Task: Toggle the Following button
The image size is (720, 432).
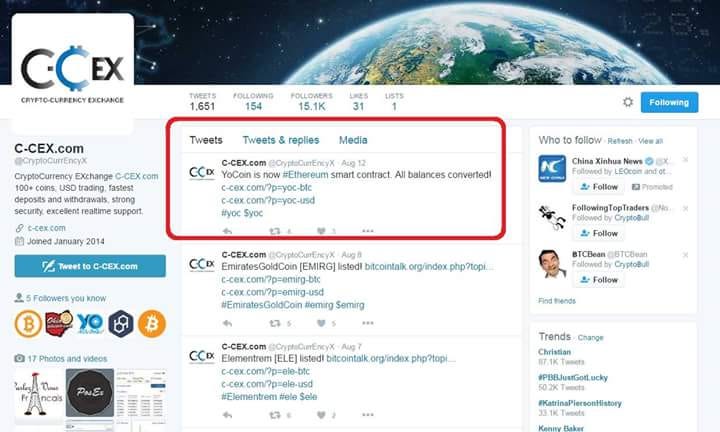Action: coord(669,102)
